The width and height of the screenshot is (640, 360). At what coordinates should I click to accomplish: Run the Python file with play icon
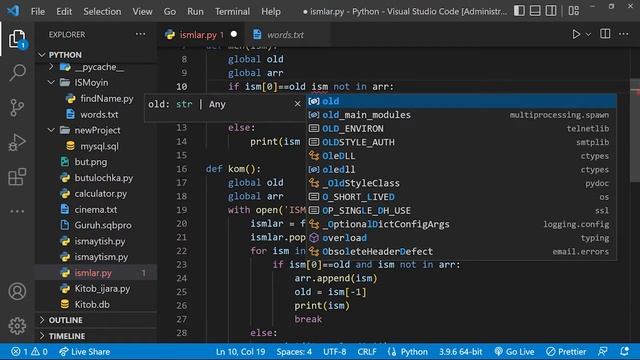click(576, 34)
